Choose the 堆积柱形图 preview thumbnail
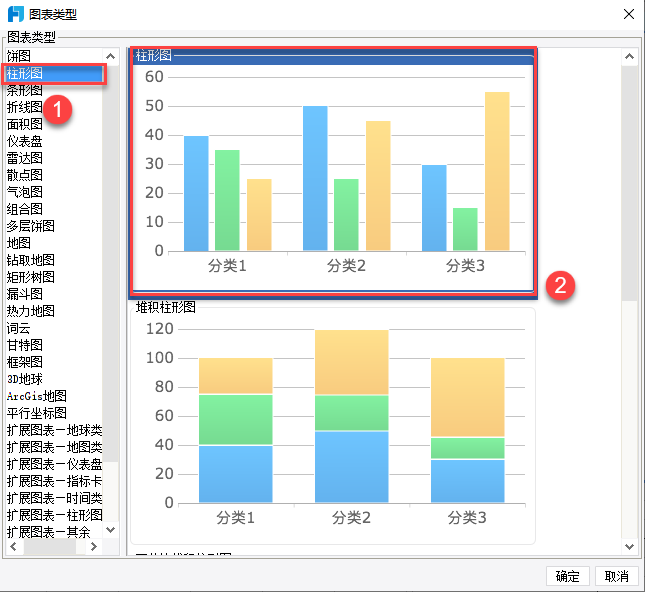 click(x=333, y=424)
